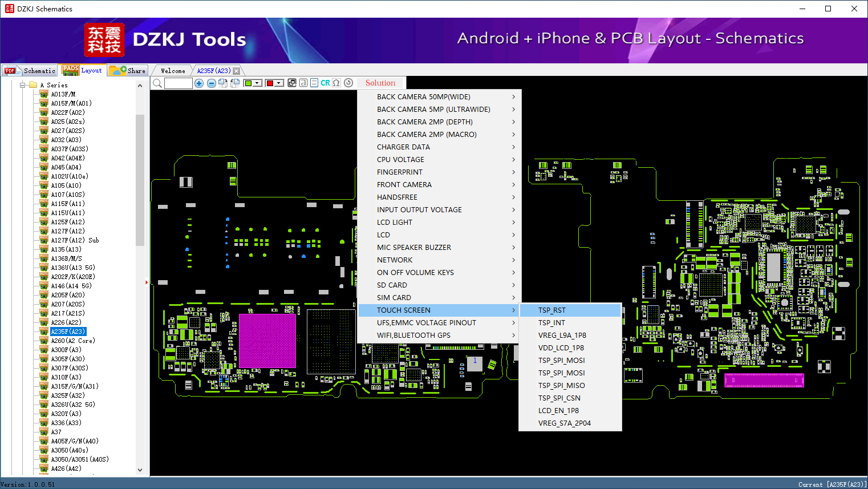Click the PADS icon beside A105(A10)

click(44, 185)
